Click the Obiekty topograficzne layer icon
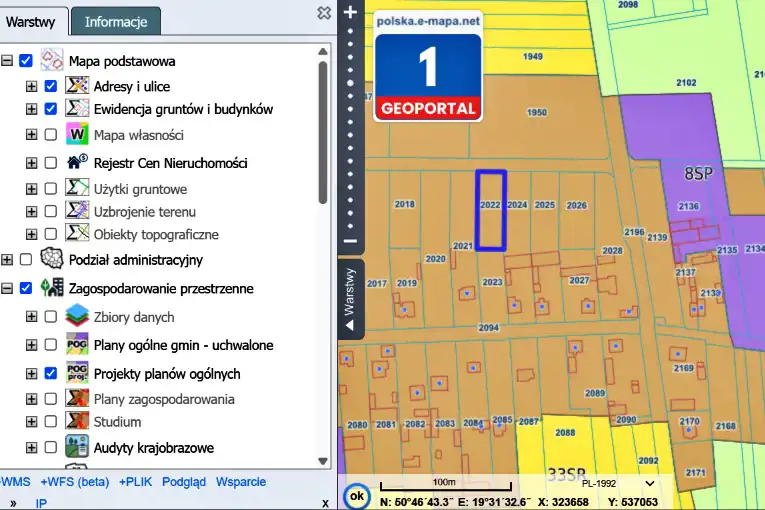765x510 pixels. click(x=77, y=234)
